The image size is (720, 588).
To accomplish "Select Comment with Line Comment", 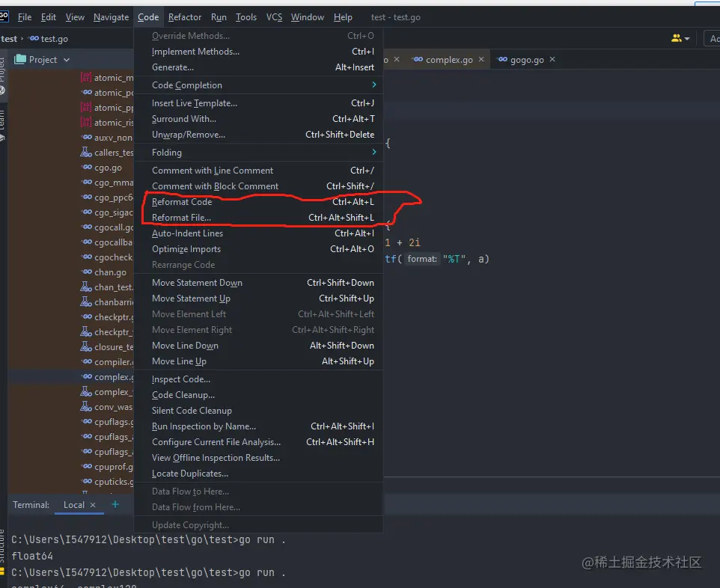I will coord(259,171).
